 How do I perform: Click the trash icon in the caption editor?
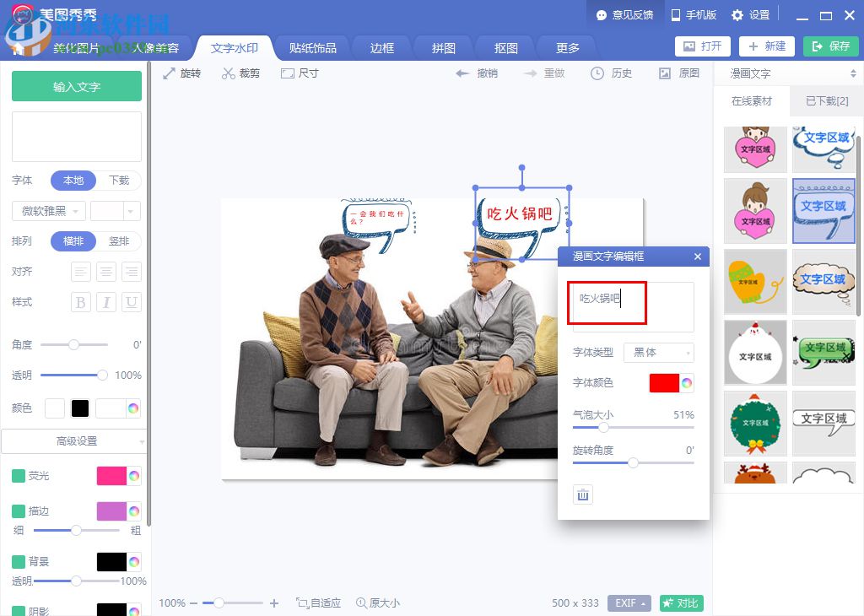(x=582, y=494)
